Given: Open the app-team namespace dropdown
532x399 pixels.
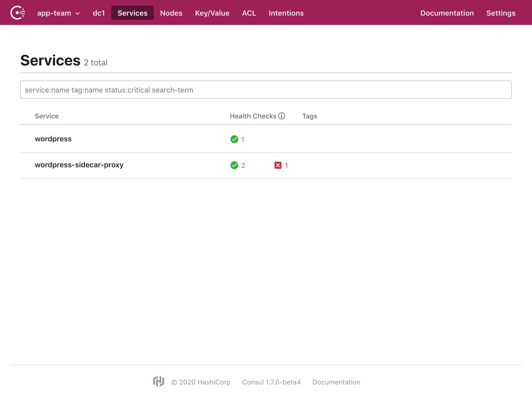Looking at the screenshot, I should [x=58, y=13].
